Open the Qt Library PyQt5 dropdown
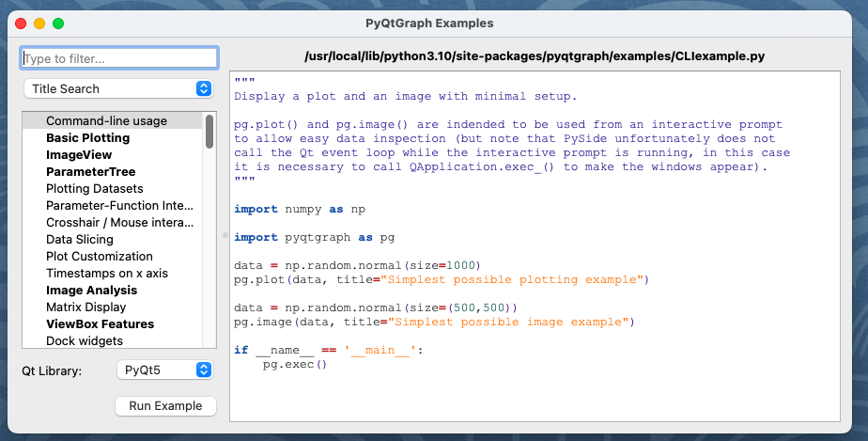The height and width of the screenshot is (441, 868). 165,370
